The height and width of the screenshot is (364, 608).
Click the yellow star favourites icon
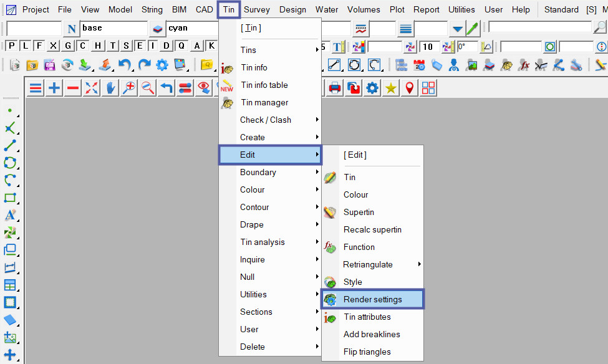click(391, 88)
